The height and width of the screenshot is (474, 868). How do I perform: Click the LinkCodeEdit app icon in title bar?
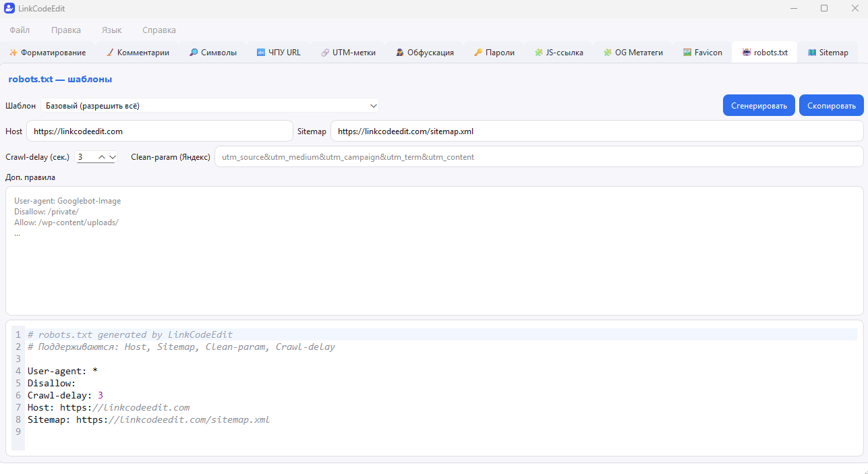[9, 8]
